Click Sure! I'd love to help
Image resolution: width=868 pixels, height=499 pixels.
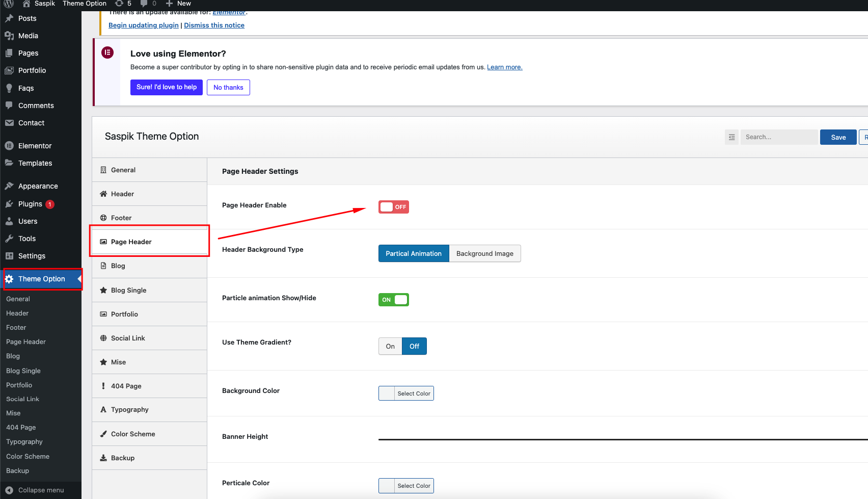point(167,87)
